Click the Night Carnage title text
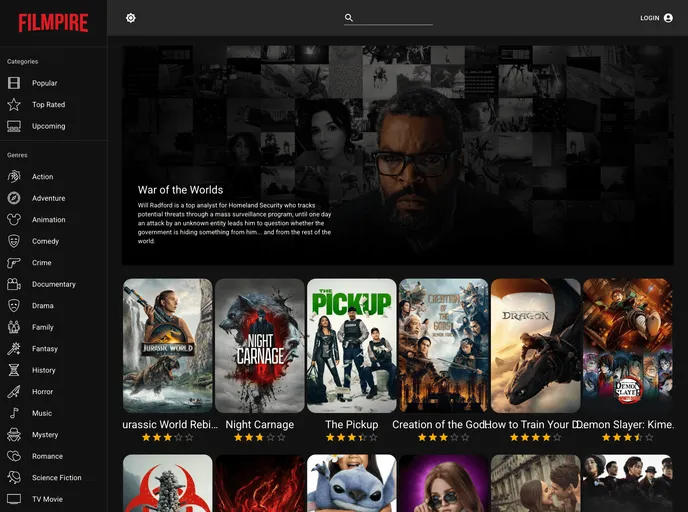688x512 pixels. pos(260,425)
